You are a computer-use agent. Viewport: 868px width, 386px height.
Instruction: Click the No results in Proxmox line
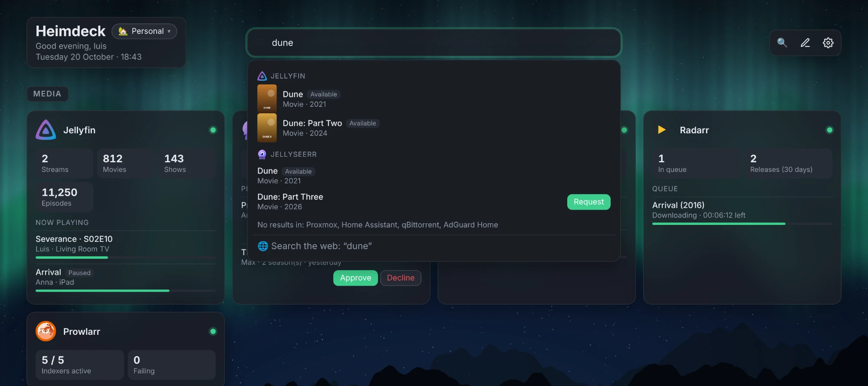click(x=378, y=225)
